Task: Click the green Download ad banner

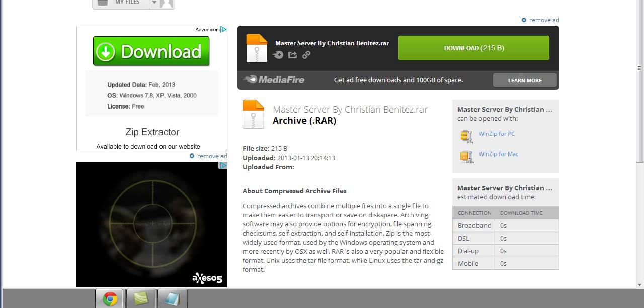Action: point(151,51)
